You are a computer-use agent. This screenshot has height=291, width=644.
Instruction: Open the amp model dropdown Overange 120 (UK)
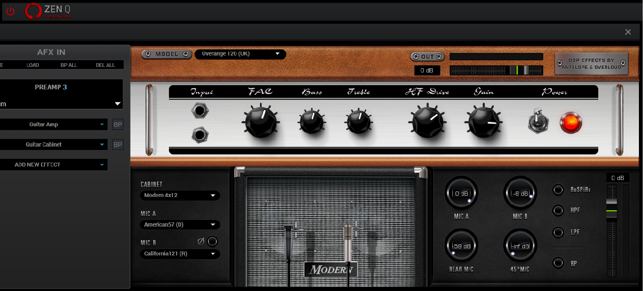click(240, 54)
